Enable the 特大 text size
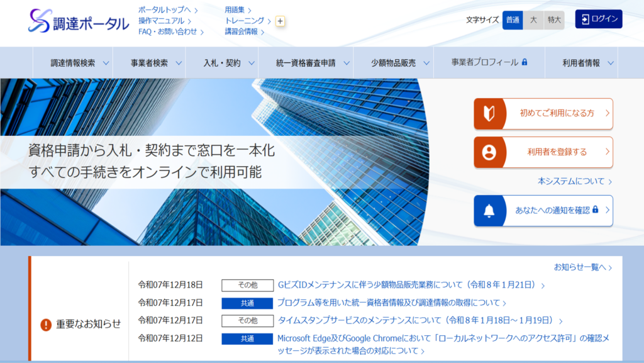The image size is (644, 363). [x=553, y=20]
